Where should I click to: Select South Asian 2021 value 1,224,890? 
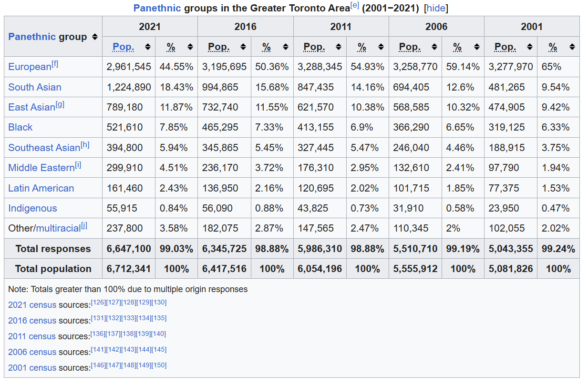point(129,87)
